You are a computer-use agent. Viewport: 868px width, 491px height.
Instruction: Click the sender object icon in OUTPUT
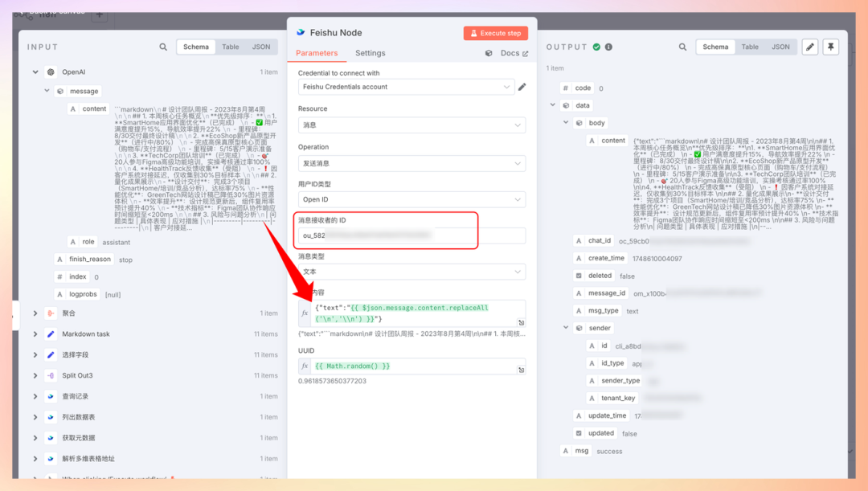pos(579,328)
